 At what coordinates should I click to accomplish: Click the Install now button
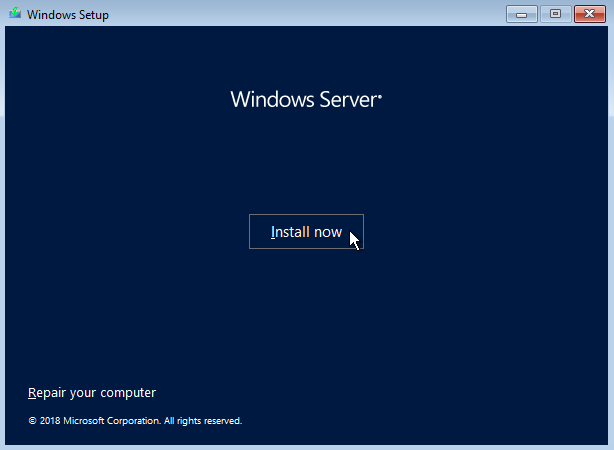pyautogui.click(x=306, y=231)
